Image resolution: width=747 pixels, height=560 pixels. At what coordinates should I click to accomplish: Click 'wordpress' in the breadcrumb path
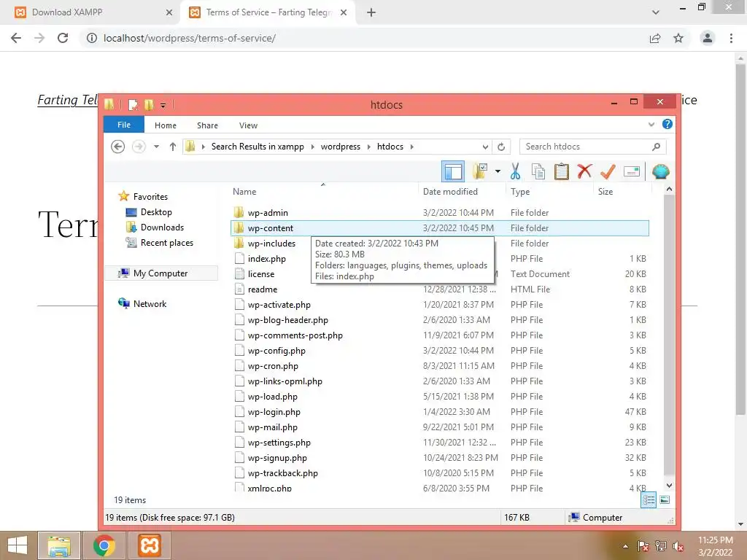pyautogui.click(x=340, y=147)
